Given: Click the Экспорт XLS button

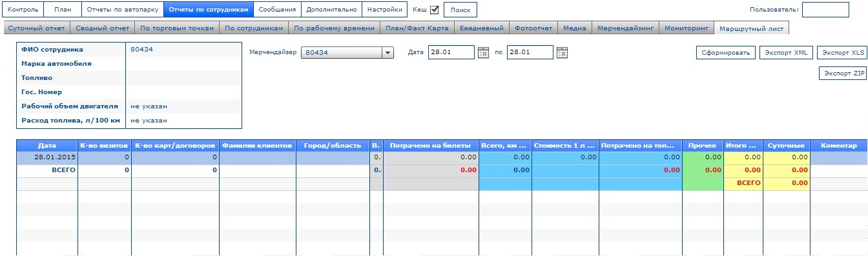Looking at the screenshot, I should click(x=842, y=53).
